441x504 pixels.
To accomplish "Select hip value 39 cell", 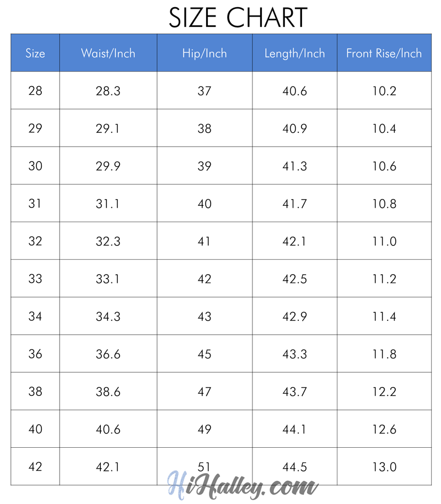I will tap(205, 166).
